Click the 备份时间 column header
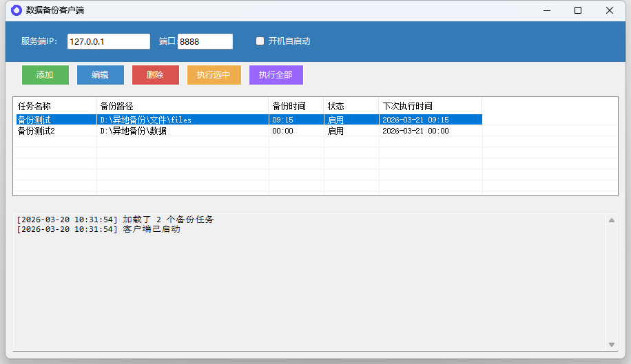Viewport: 631px width, 364px height. 296,106
